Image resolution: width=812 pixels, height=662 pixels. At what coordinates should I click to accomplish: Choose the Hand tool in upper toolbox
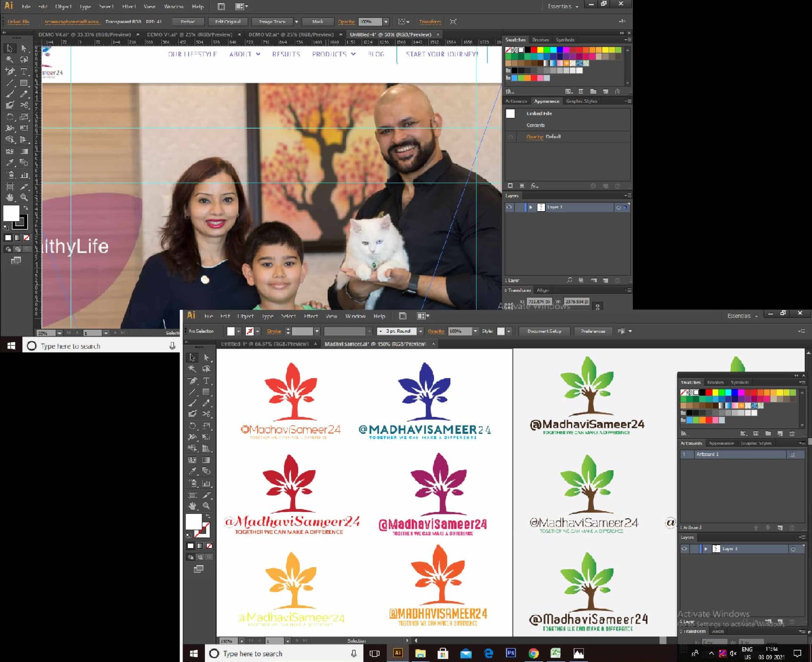(x=10, y=197)
